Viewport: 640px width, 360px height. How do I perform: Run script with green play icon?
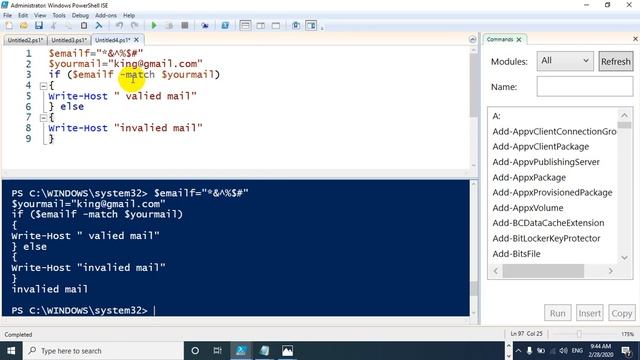pos(154,25)
